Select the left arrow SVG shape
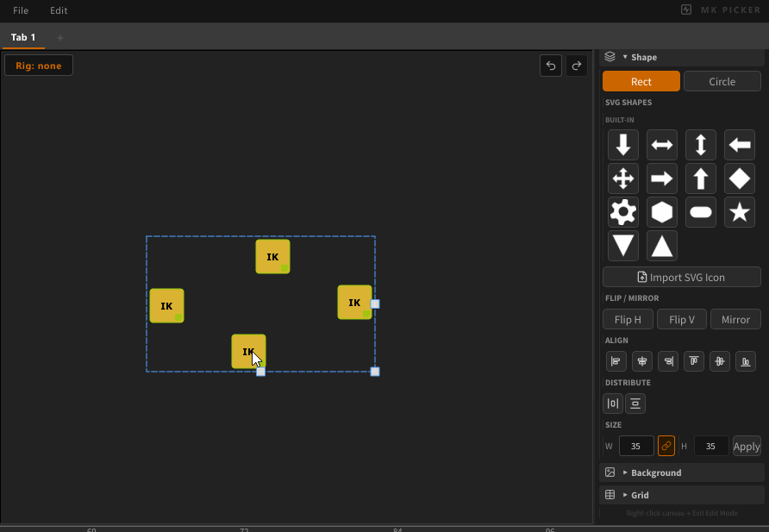Viewport: 769px width, 532px height. [739, 145]
